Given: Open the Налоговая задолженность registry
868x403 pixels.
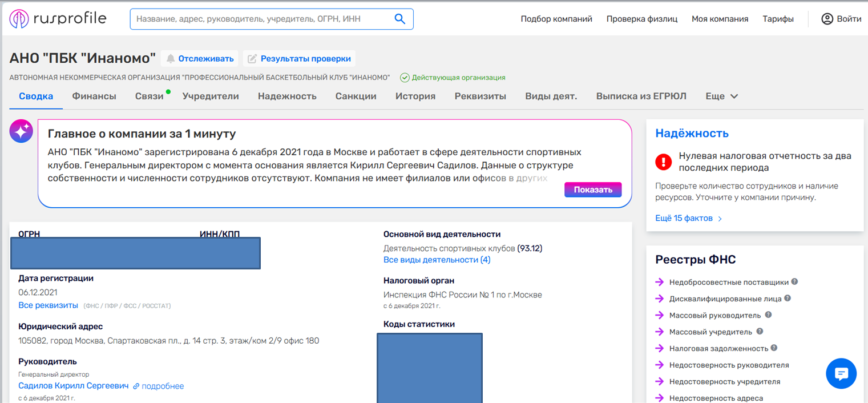Looking at the screenshot, I should coord(718,348).
